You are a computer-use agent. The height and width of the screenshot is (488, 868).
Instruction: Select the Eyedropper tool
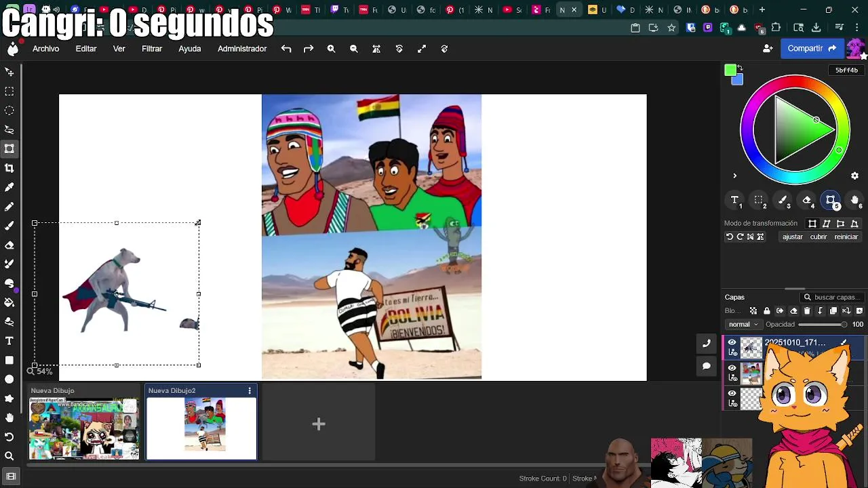(x=9, y=187)
